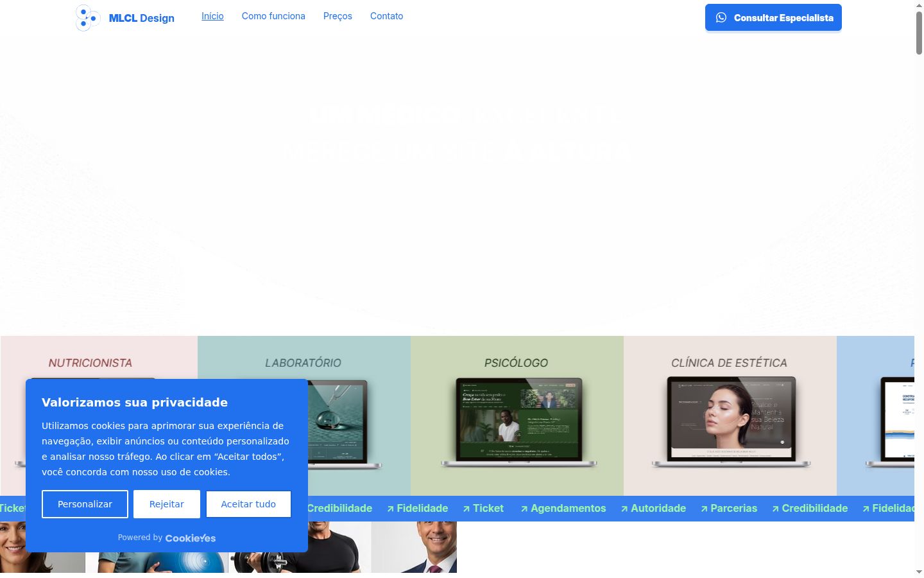Click the businessman in suit photo

pos(414,547)
